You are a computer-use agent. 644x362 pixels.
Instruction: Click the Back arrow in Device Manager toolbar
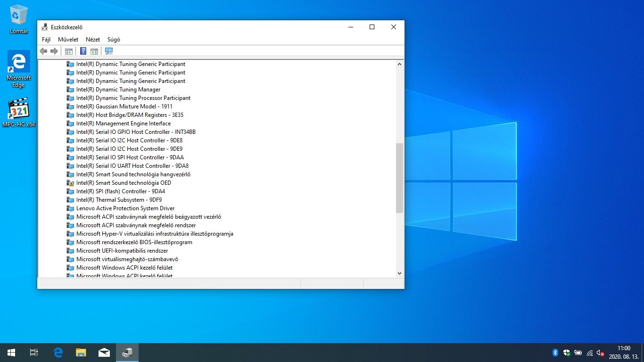click(x=43, y=51)
